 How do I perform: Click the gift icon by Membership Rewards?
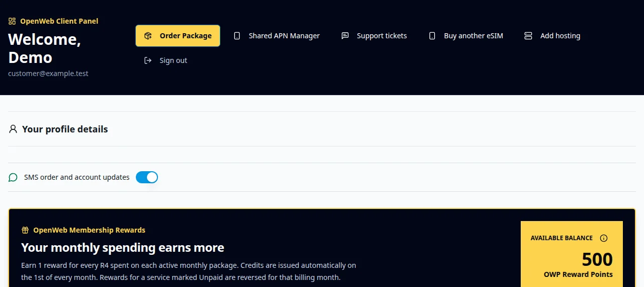pyautogui.click(x=25, y=230)
